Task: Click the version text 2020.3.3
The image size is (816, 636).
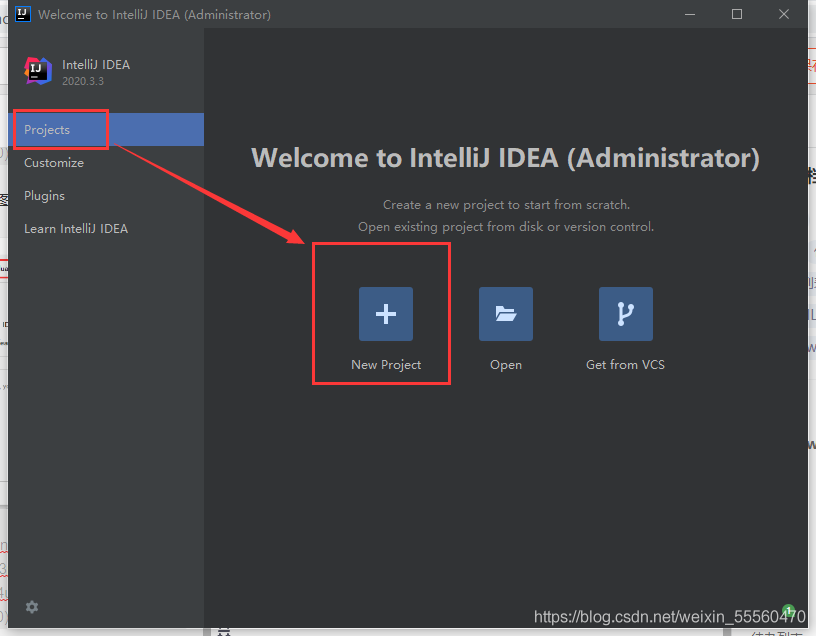Action: pos(83,81)
